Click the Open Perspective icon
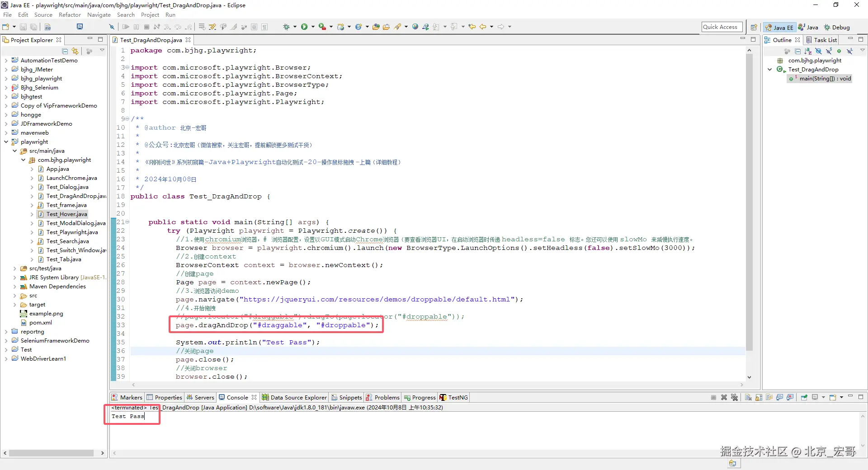 [x=754, y=27]
